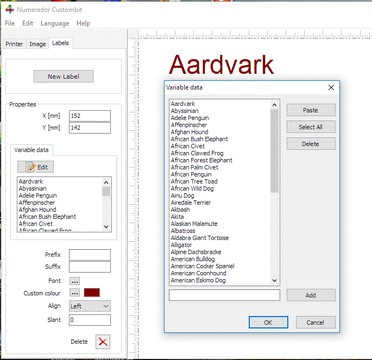Image resolution: width=372 pixels, height=360 pixels.
Task: Open the Font picker ellipsis button
Action: coord(75,281)
